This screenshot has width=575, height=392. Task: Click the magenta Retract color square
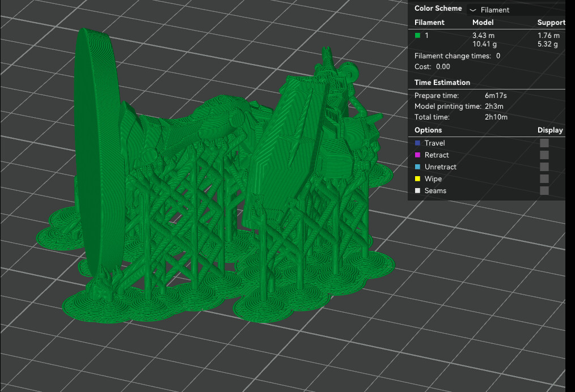point(417,155)
